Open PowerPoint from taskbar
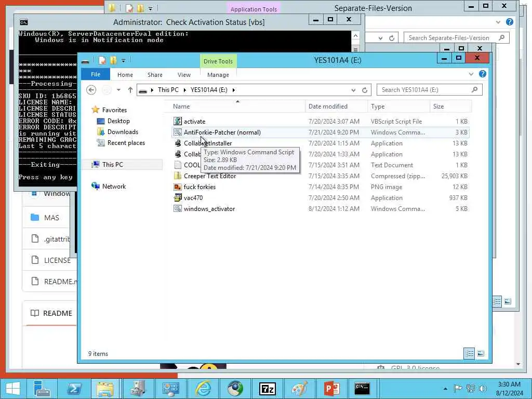This screenshot has height=399, width=532. click(x=332, y=389)
